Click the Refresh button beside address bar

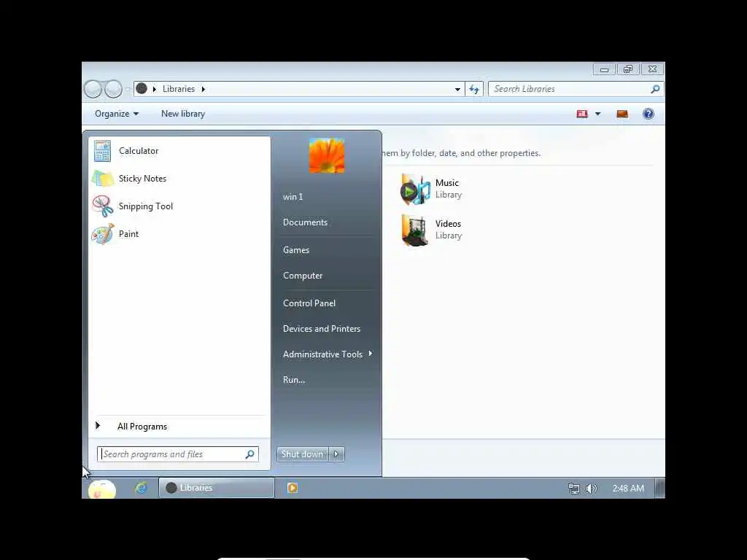coord(474,89)
